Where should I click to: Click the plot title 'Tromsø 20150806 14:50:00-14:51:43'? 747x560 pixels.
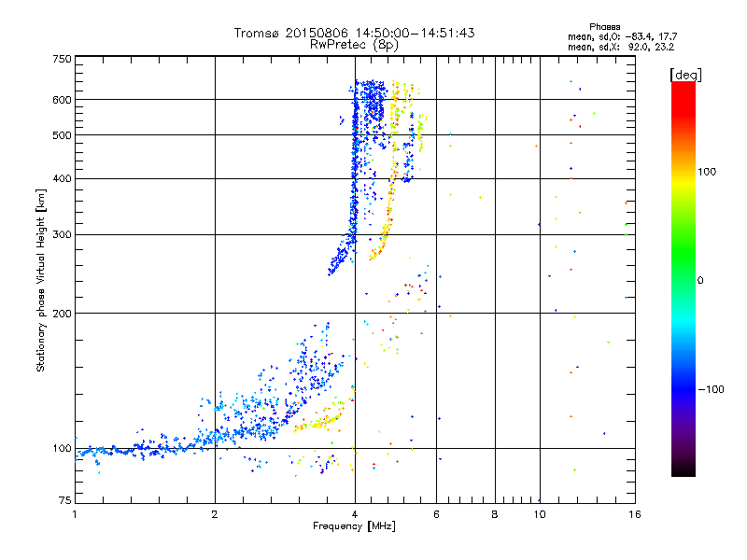click(x=354, y=33)
